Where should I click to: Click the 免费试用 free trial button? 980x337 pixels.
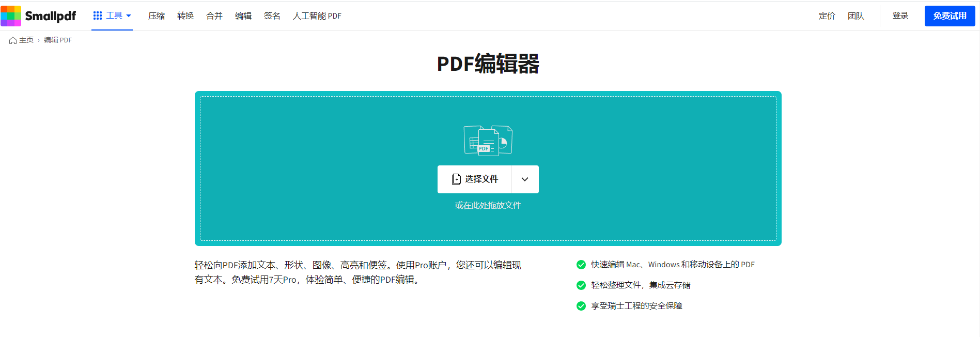point(950,16)
